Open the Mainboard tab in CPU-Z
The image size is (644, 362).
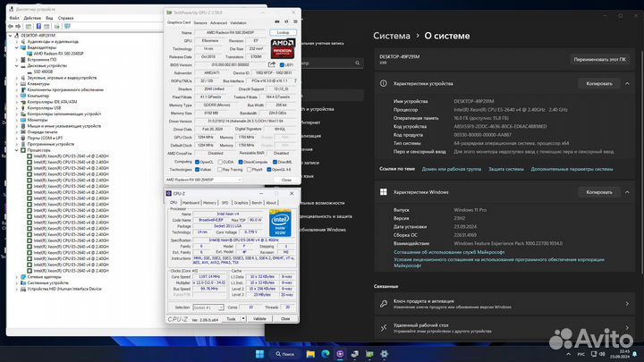point(191,203)
